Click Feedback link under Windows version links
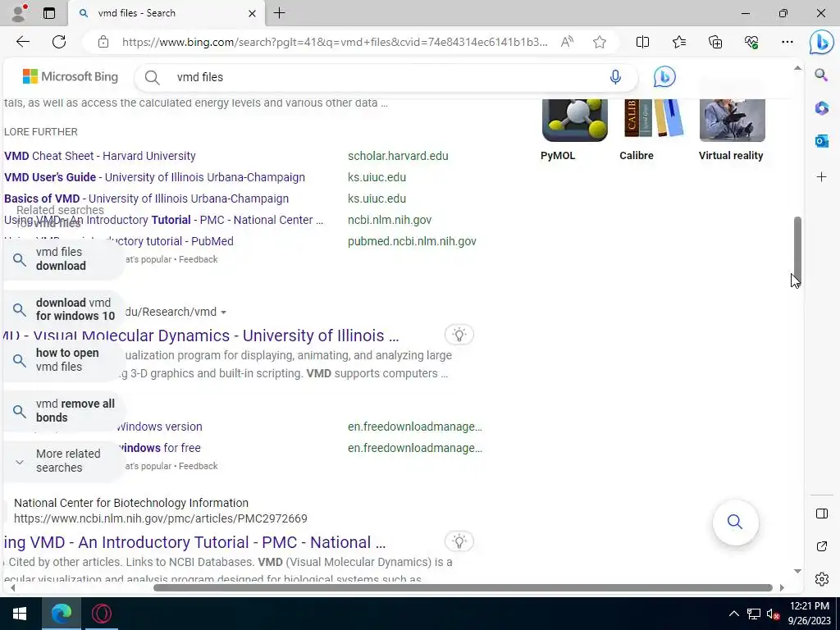840x630 pixels. pyautogui.click(x=199, y=466)
